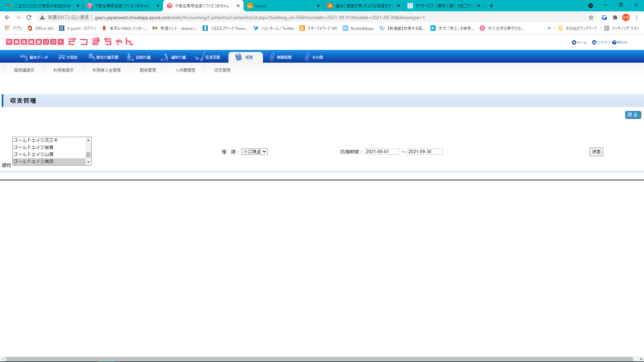The width and height of the screenshot is (644, 362).
Task: Expand the 種類 小口現金 dropdown
Action: click(255, 152)
